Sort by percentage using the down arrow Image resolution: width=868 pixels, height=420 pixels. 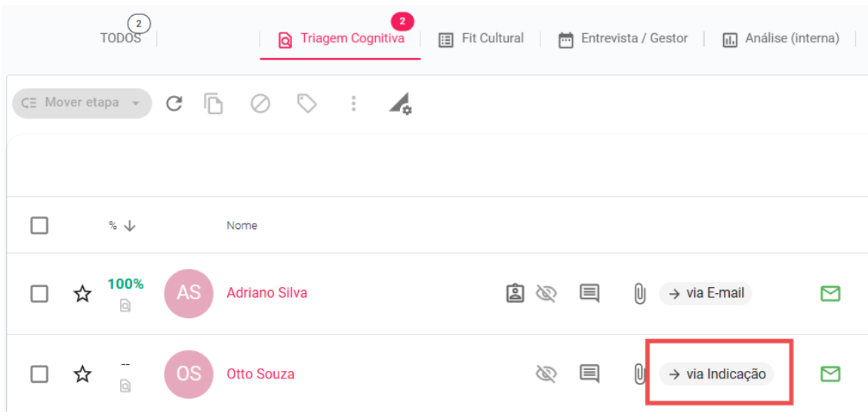[130, 226]
